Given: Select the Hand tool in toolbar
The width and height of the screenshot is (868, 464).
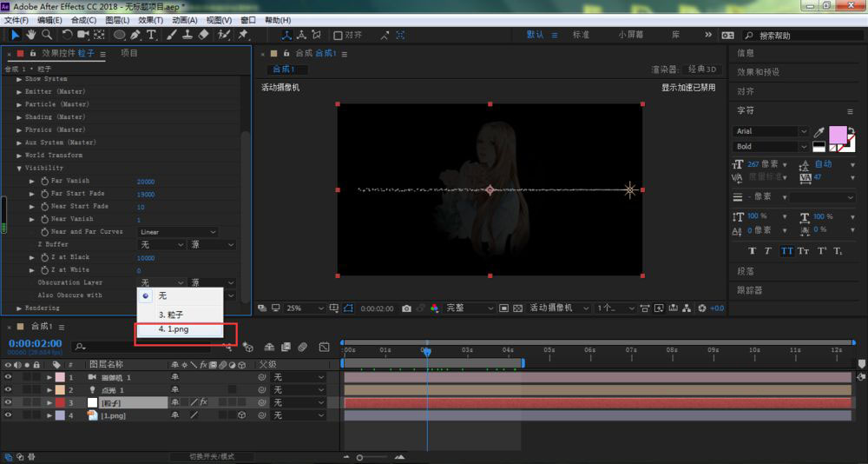Looking at the screenshot, I should pyautogui.click(x=31, y=35).
